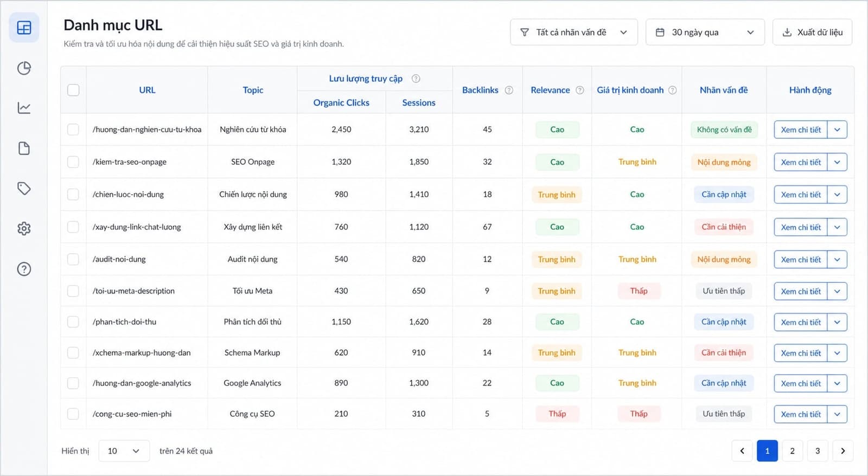The width and height of the screenshot is (868, 476).
Task: Go to page 3 of results
Action: click(818, 451)
